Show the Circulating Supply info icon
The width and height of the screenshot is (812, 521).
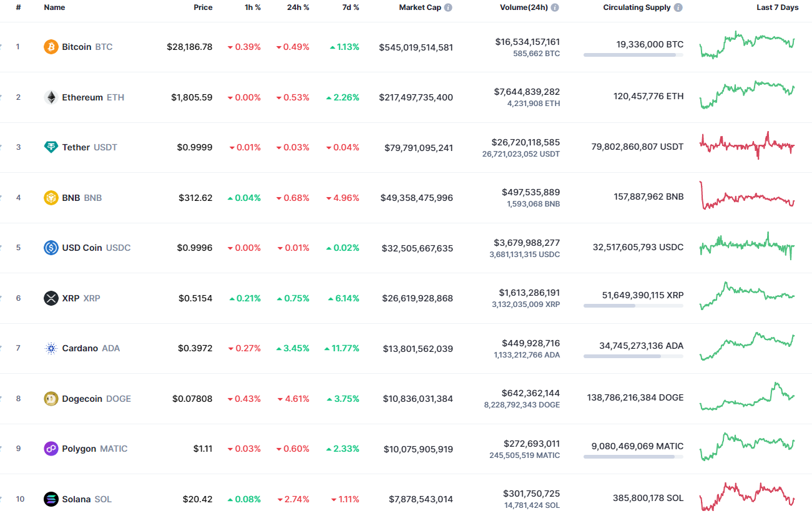(678, 7)
